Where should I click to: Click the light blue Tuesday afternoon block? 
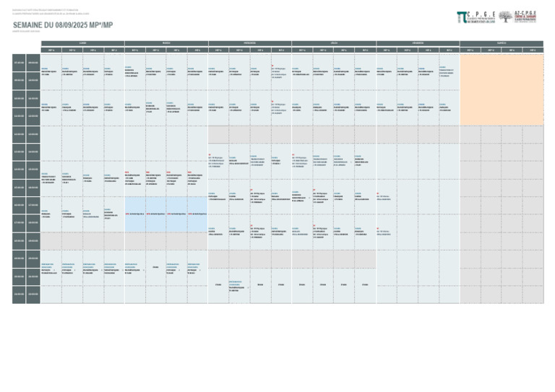(166, 214)
